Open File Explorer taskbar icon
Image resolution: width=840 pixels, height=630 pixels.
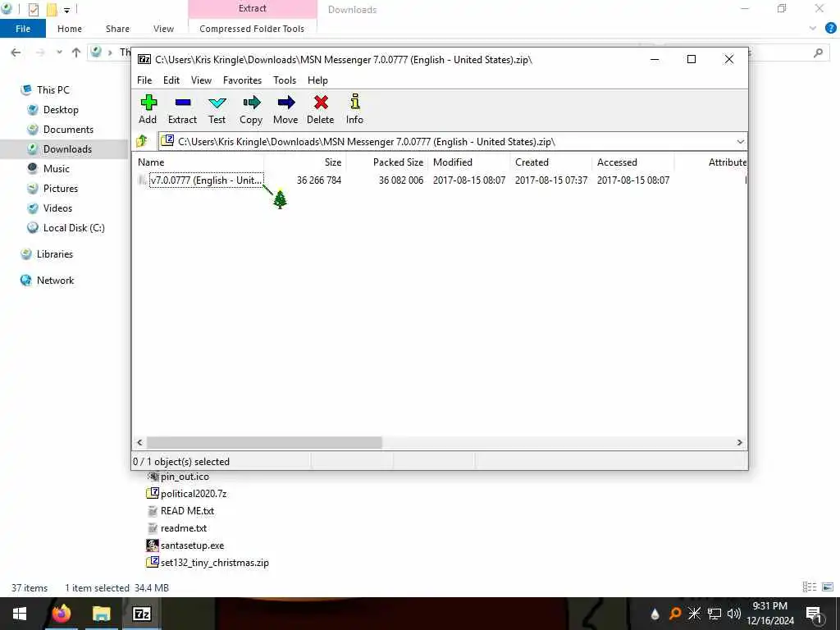click(x=101, y=614)
